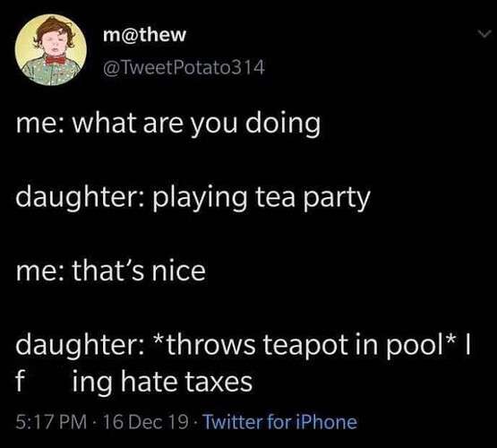This screenshot has height=448, width=497.
Task: Click the word 'nice' in tweet
Action: coord(179,271)
